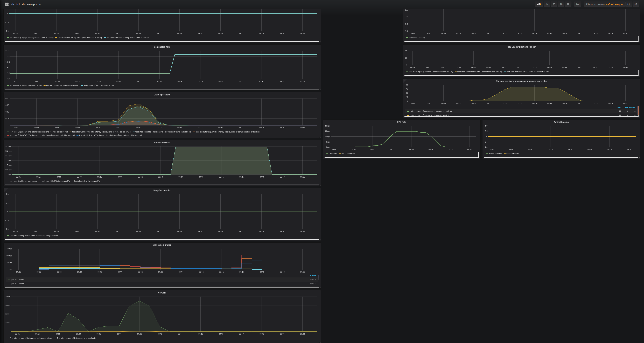
Task: Click the refresh dashboard icon
Action: point(636,4)
